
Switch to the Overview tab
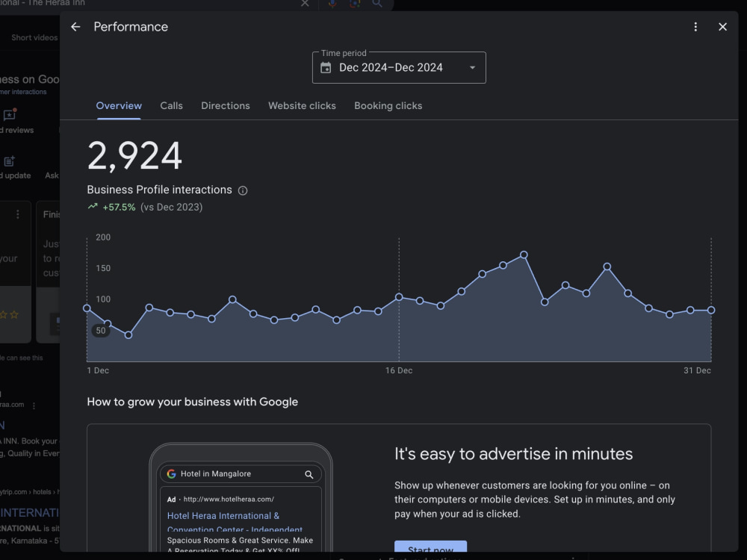pyautogui.click(x=119, y=106)
